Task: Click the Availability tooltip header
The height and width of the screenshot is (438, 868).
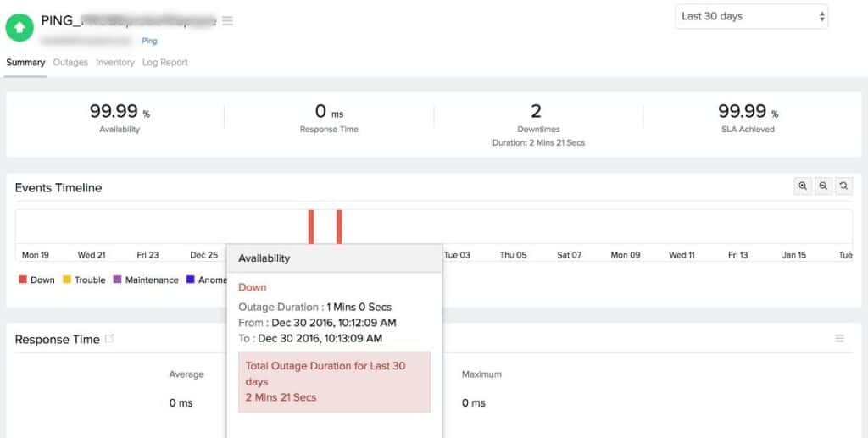Action: (x=334, y=258)
